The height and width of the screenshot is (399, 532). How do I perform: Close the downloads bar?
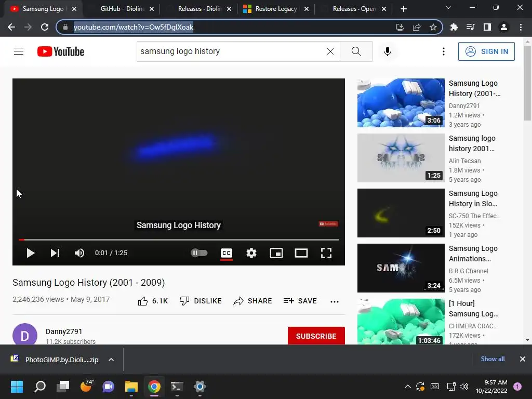click(x=523, y=358)
